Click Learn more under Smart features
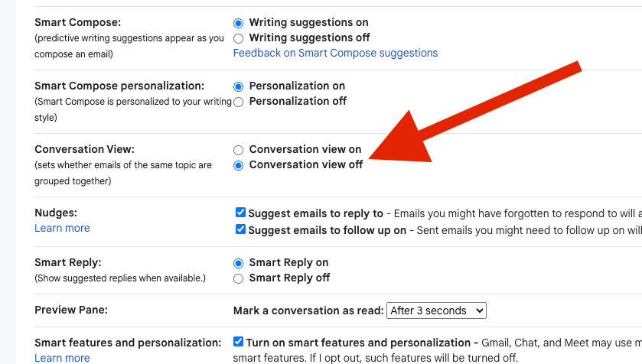The width and height of the screenshot is (642, 364). point(62,358)
